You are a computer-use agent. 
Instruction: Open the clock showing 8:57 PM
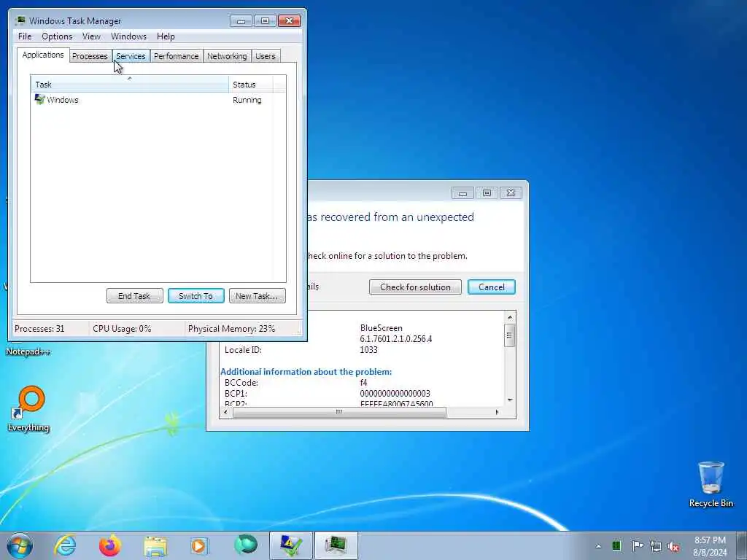[x=710, y=546]
